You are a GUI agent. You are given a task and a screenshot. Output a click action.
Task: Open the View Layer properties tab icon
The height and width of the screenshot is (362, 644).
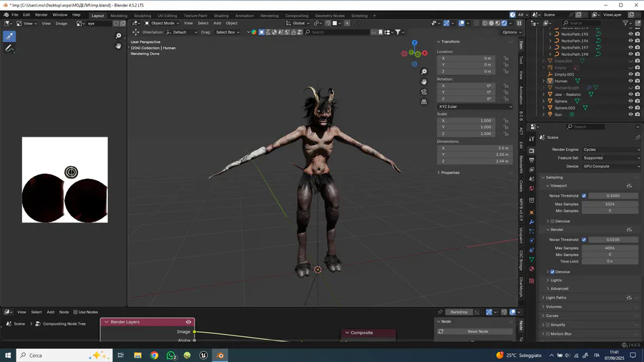click(x=532, y=170)
